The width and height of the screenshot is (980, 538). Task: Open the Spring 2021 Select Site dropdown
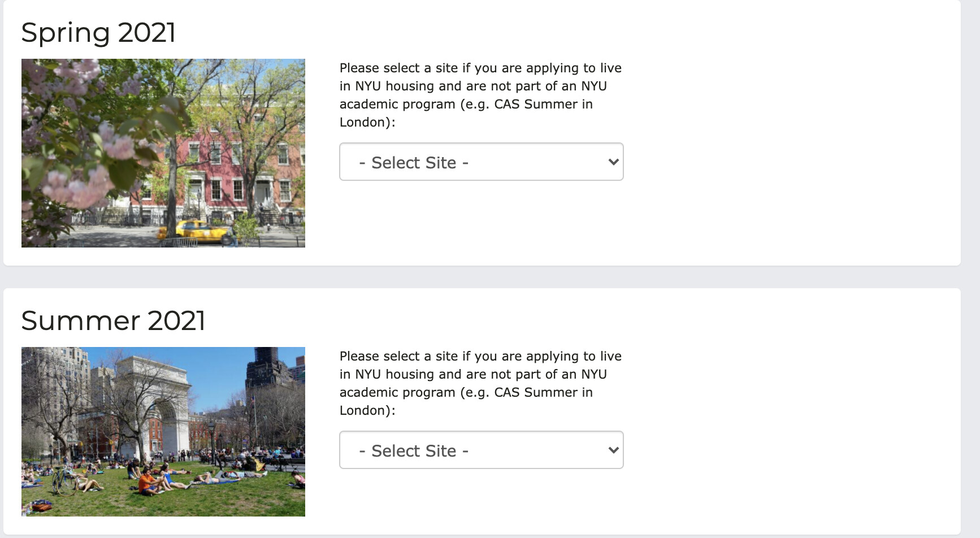[x=480, y=162]
